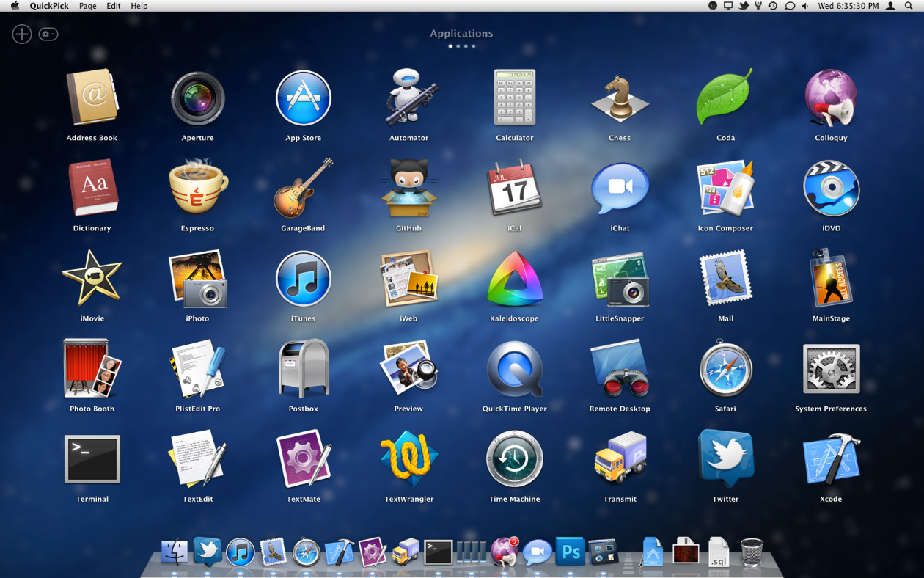Launch iDVD
This screenshot has height=578, width=924.
pyautogui.click(x=831, y=189)
